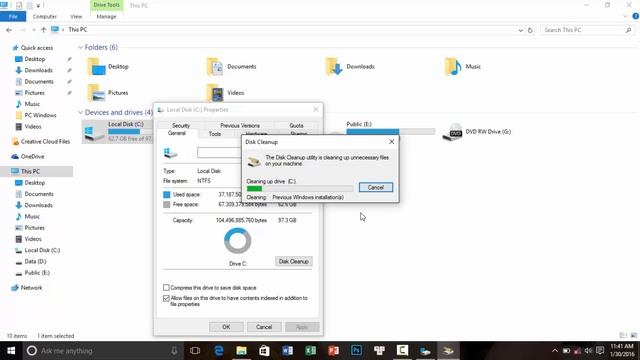Switch to Security tab in Properties
Screen dimensions: 640x360
coord(181,125)
